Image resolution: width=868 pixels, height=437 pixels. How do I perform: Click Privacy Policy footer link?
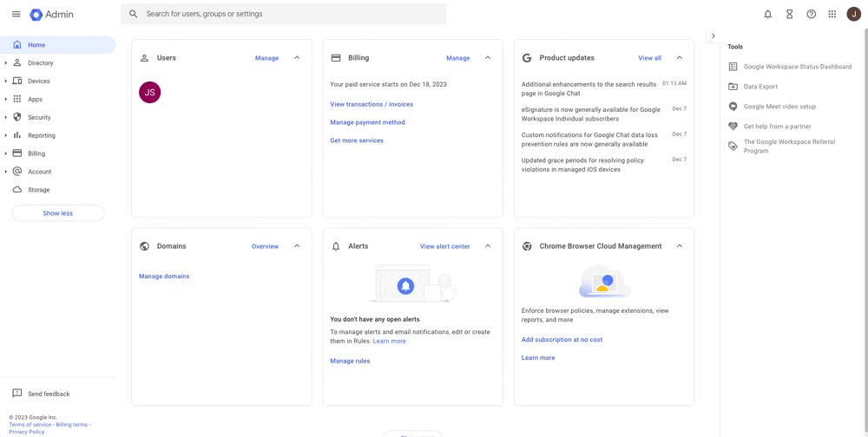tap(27, 432)
